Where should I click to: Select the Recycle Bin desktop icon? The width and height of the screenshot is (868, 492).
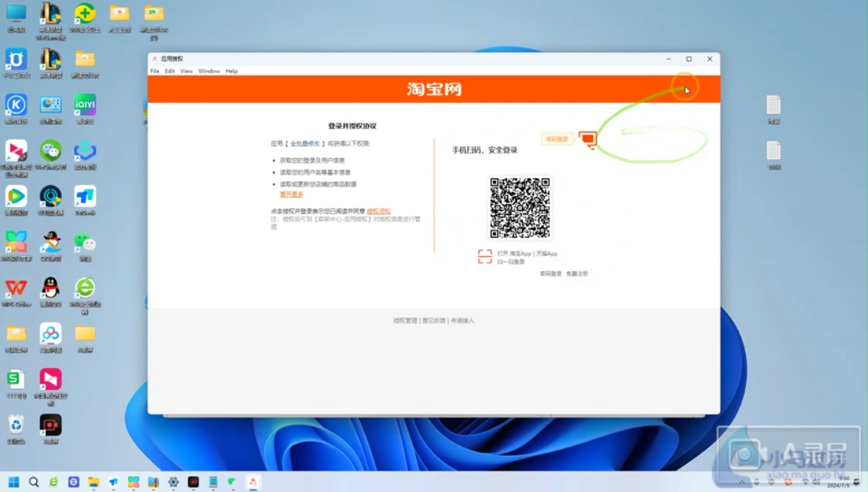click(x=16, y=429)
